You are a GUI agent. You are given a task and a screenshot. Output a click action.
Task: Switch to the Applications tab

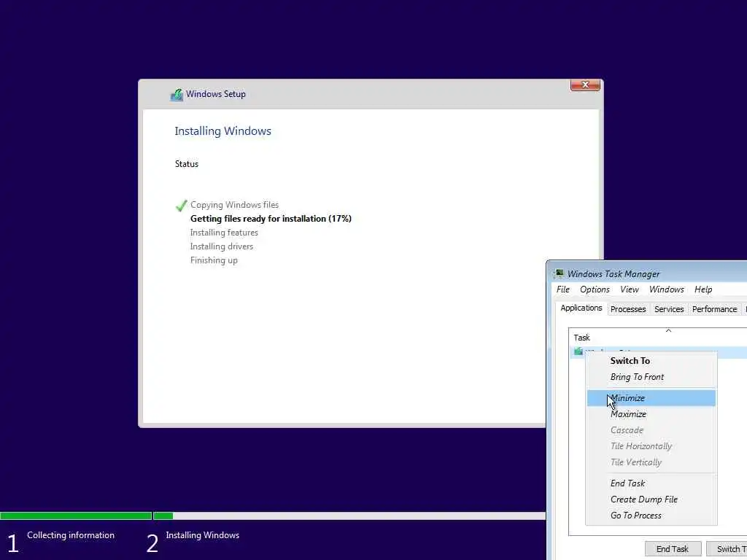tap(581, 308)
